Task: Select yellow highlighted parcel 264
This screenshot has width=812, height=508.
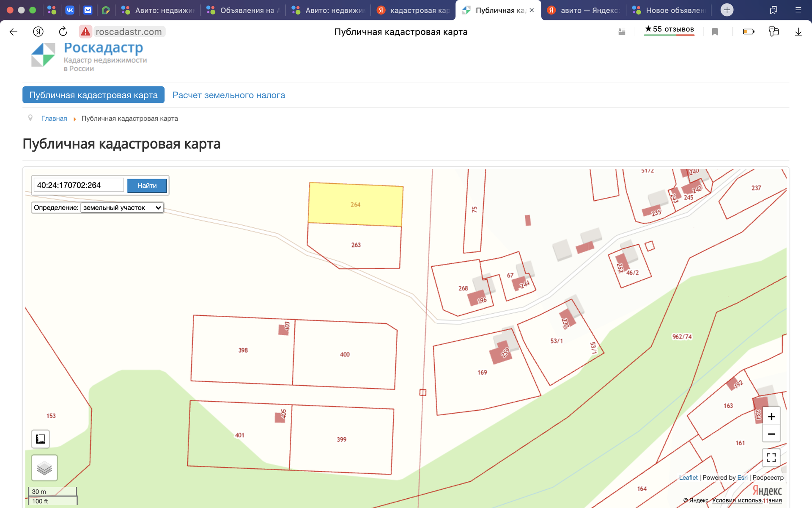Action: pyautogui.click(x=355, y=204)
